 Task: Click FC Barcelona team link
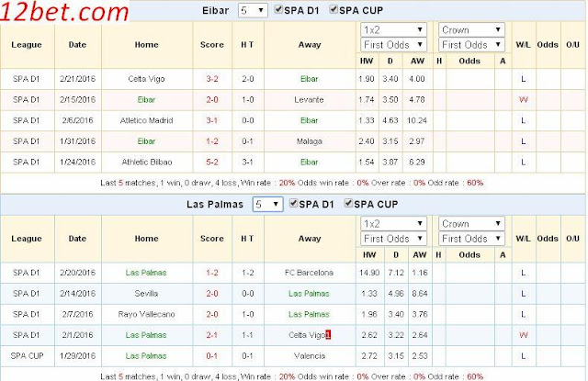[x=309, y=273]
